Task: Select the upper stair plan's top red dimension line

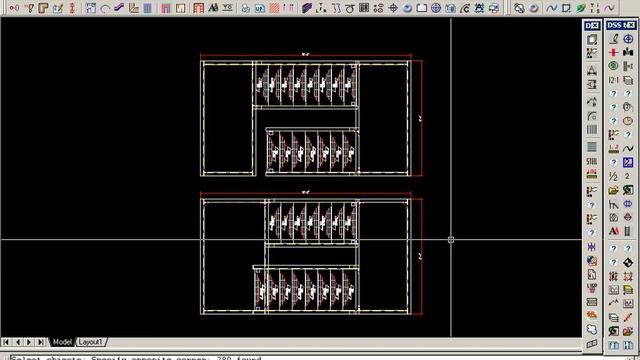Action: coord(306,54)
